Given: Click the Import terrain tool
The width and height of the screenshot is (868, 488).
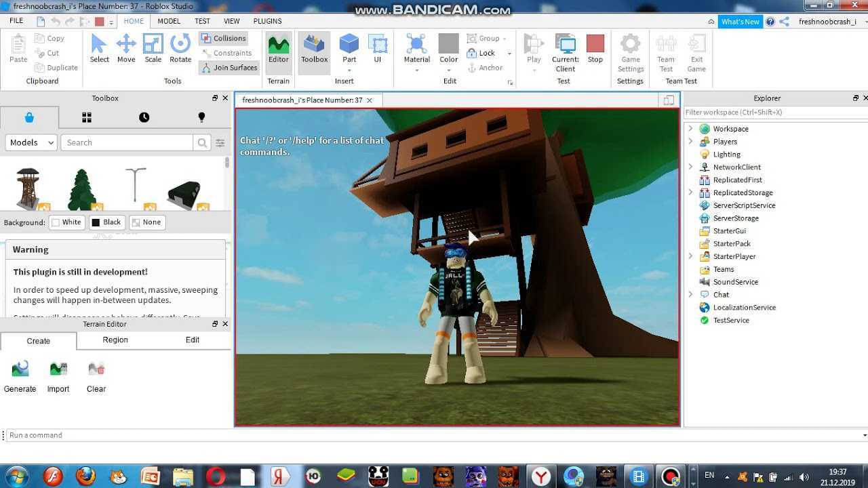Looking at the screenshot, I should [x=58, y=377].
